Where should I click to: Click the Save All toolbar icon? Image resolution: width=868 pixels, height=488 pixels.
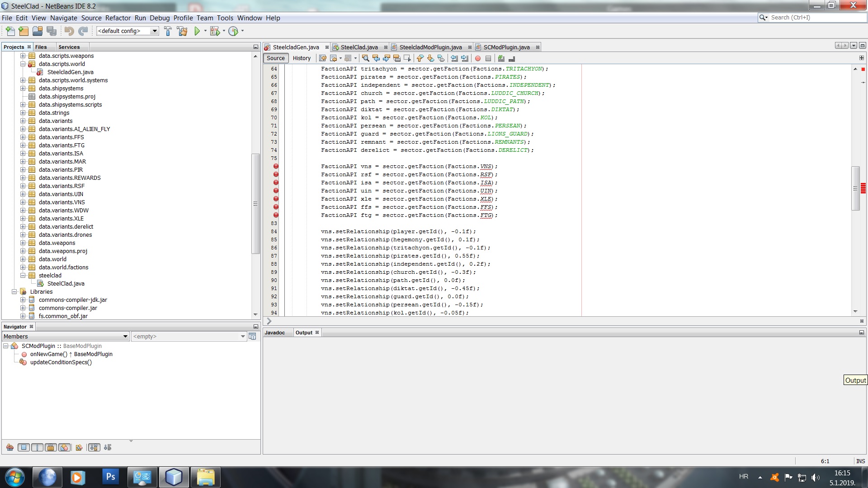click(52, 31)
